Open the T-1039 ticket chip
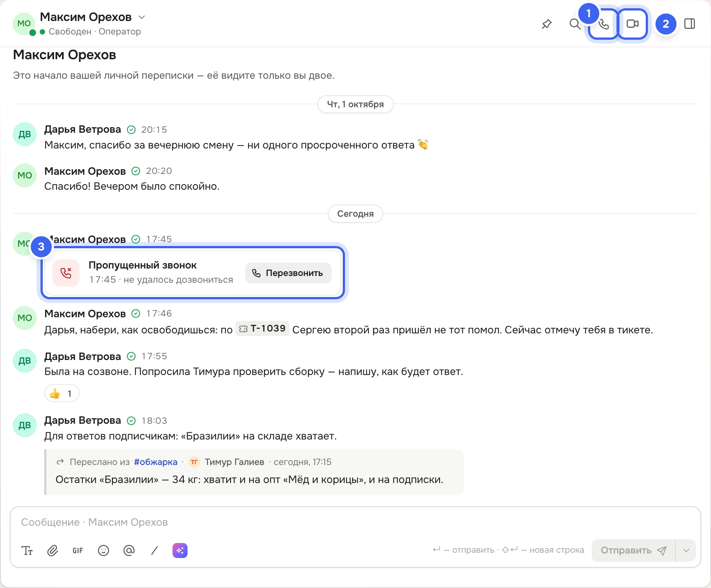 [x=262, y=328]
